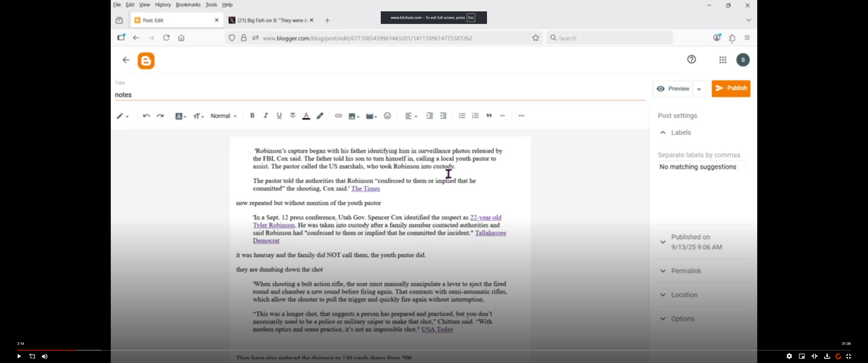Insert a horizontal line break
This screenshot has width=868, height=363.
[502, 115]
